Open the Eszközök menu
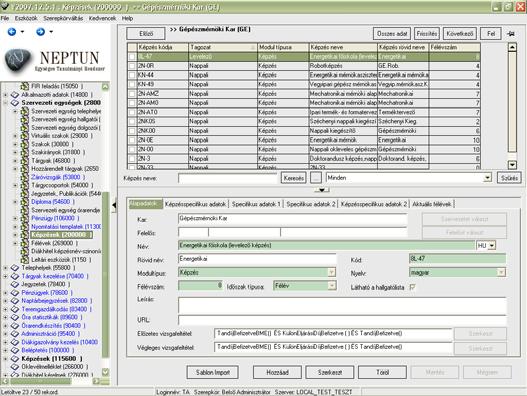527x396 pixels. pos(26,18)
